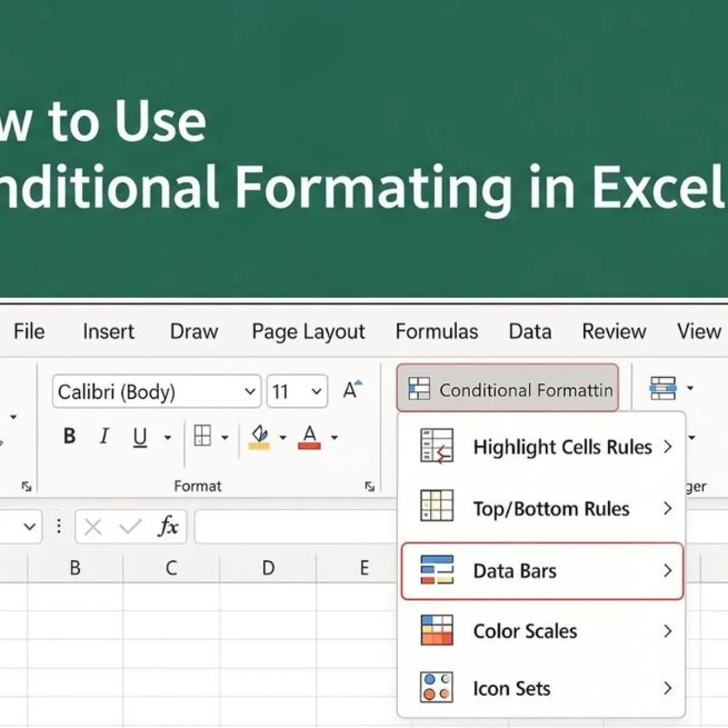The image size is (728, 728).
Task: Open the File tab
Action: click(x=29, y=331)
